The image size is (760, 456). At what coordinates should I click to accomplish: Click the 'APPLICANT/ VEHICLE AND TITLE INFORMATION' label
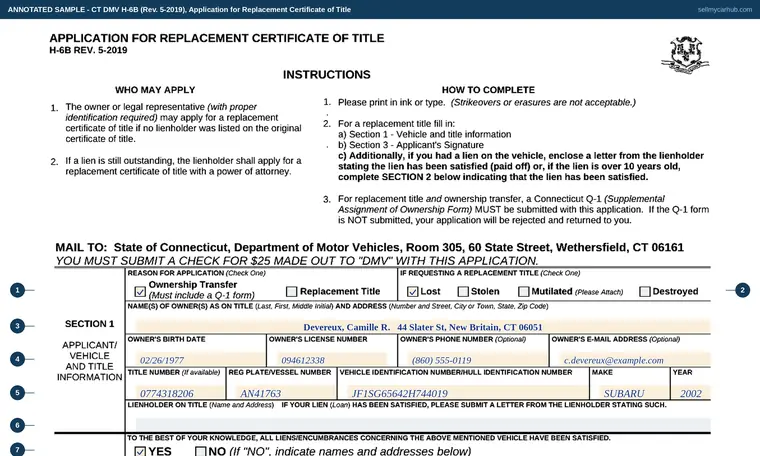click(90, 361)
